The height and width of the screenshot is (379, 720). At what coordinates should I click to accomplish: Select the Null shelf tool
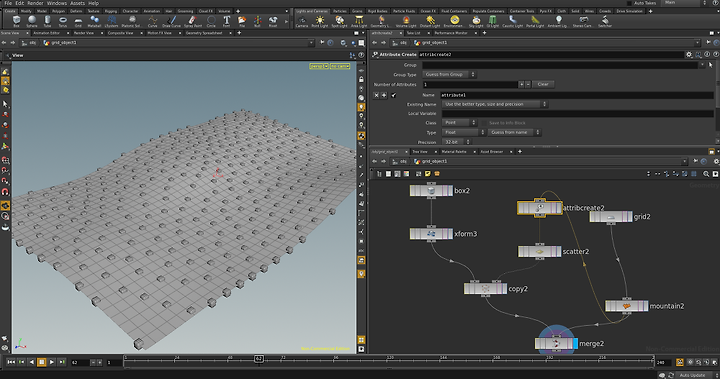257,21
